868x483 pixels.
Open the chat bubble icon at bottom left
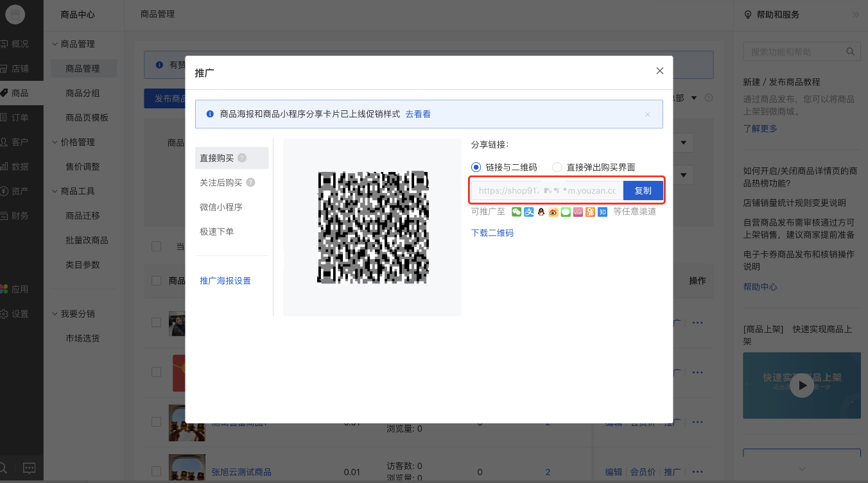[30, 468]
